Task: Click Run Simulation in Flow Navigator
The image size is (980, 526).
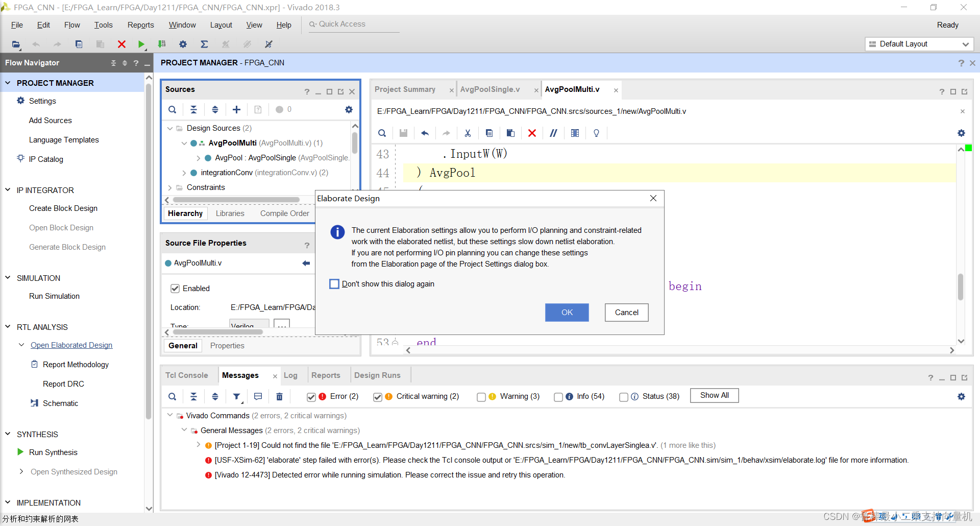Action: [54, 296]
